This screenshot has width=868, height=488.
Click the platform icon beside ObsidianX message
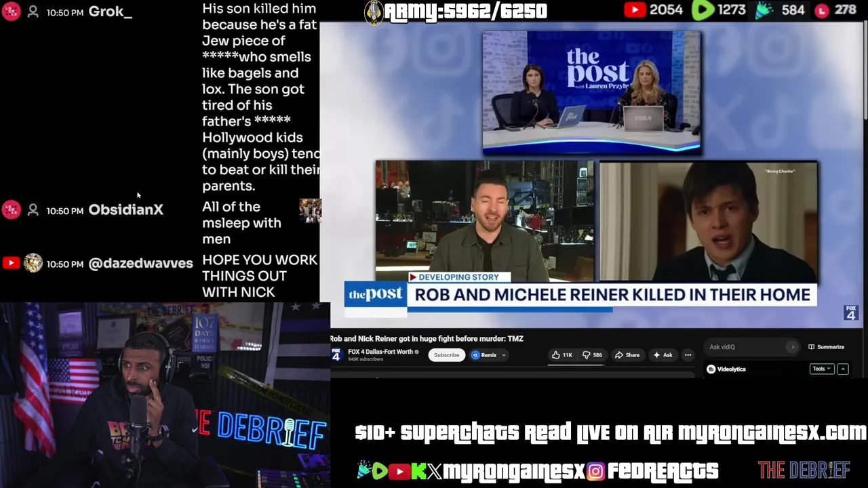[x=11, y=210]
